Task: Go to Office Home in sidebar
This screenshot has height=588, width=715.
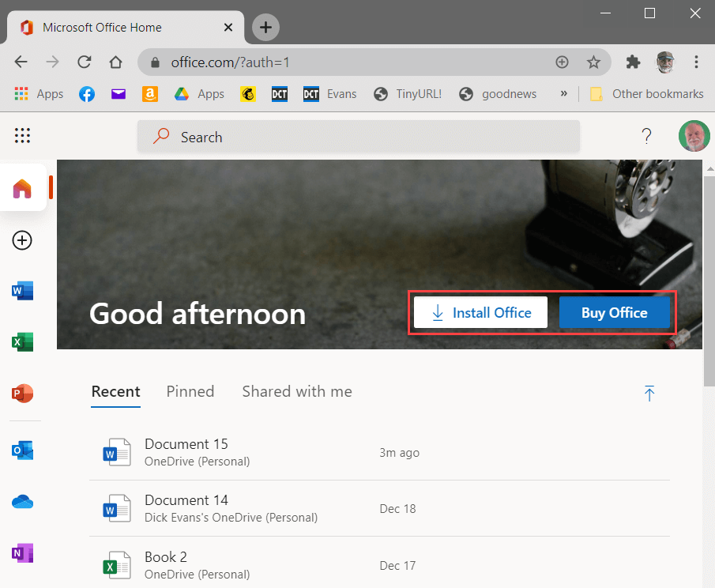Action: coord(22,188)
